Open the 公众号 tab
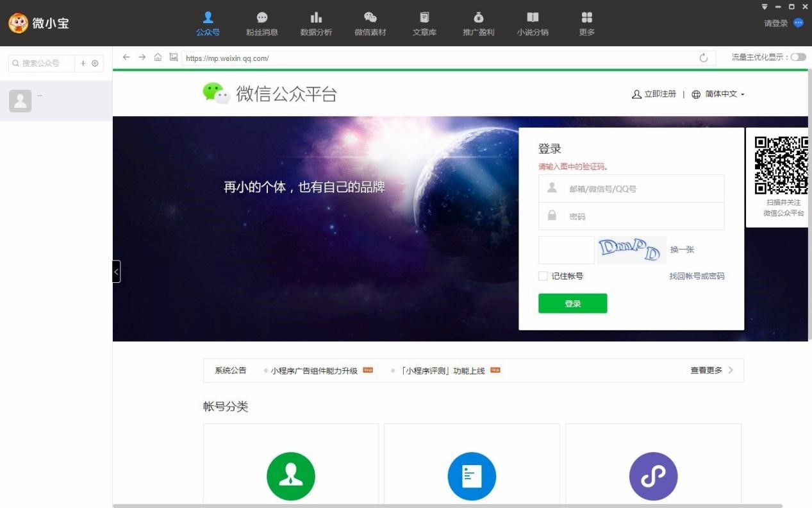This screenshot has height=508, width=812. 208,24
